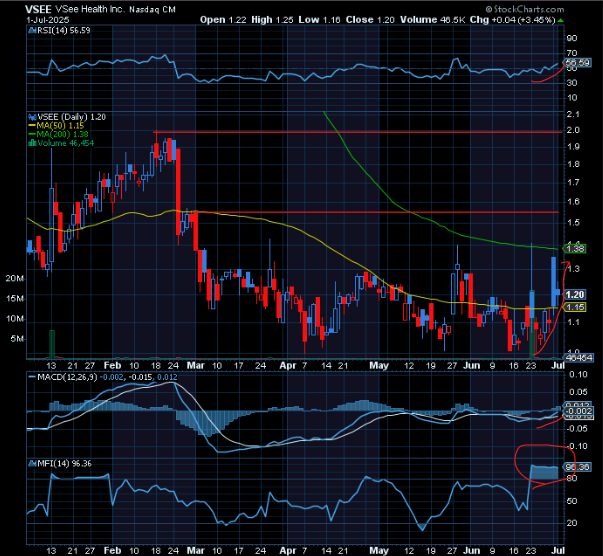Viewport: 603px width, 556px height.
Task: Click the 56.59 RSI value tag on axis
Action: [x=577, y=62]
